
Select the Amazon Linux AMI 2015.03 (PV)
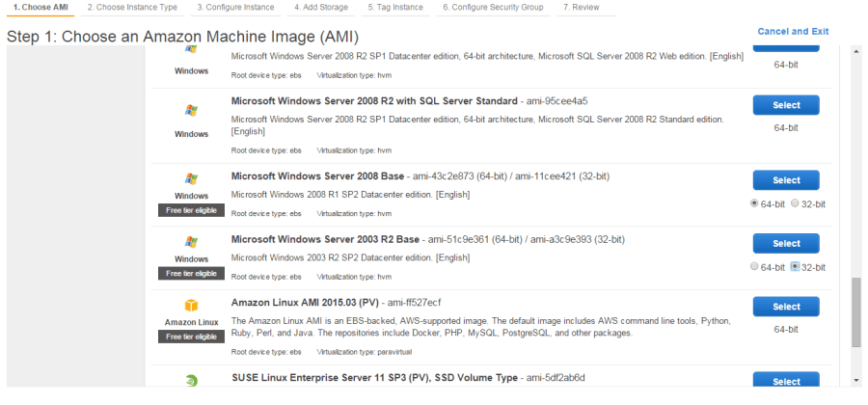(x=786, y=307)
